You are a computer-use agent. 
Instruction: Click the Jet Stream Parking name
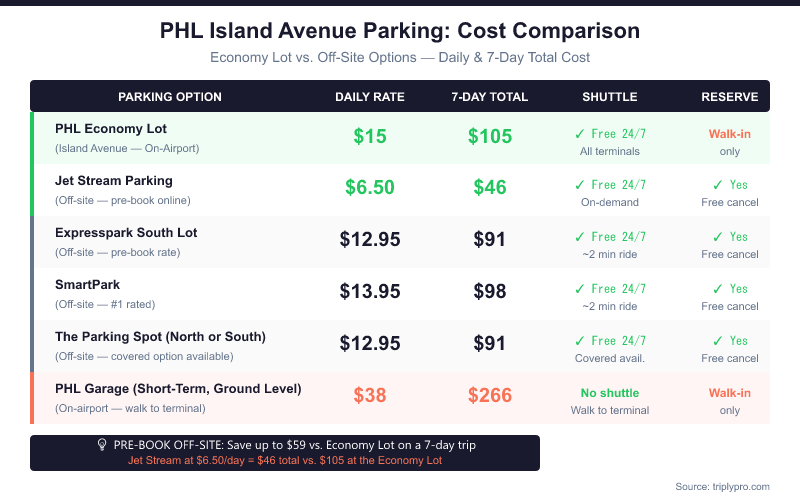click(114, 181)
